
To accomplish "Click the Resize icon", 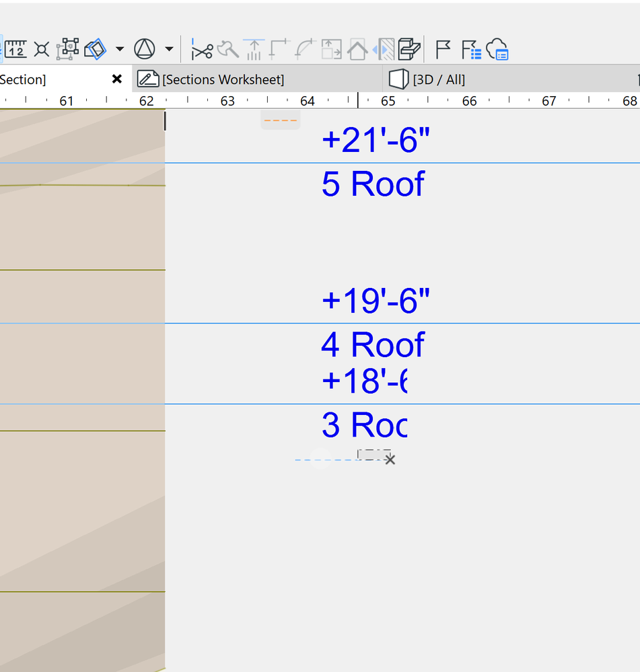I will pyautogui.click(x=331, y=49).
